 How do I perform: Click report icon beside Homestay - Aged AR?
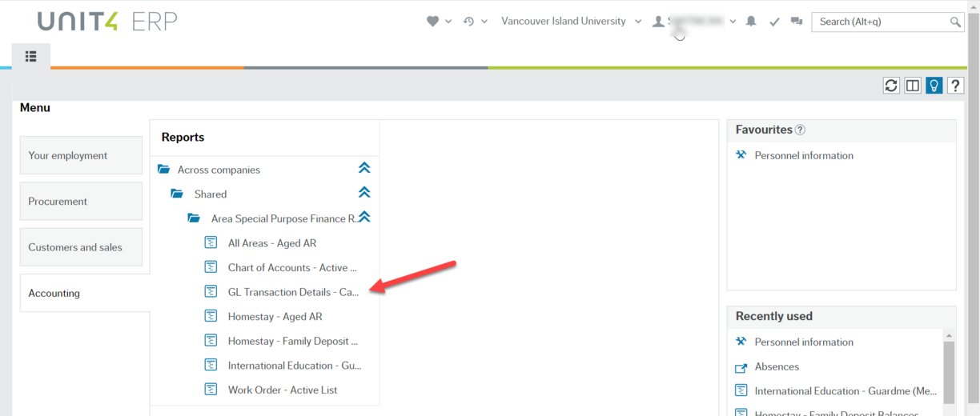pyautogui.click(x=211, y=316)
